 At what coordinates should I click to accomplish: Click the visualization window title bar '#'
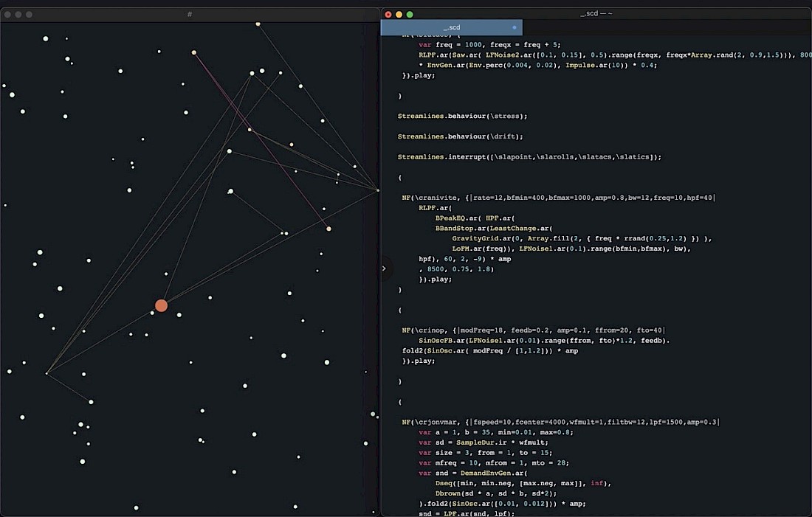click(x=190, y=14)
